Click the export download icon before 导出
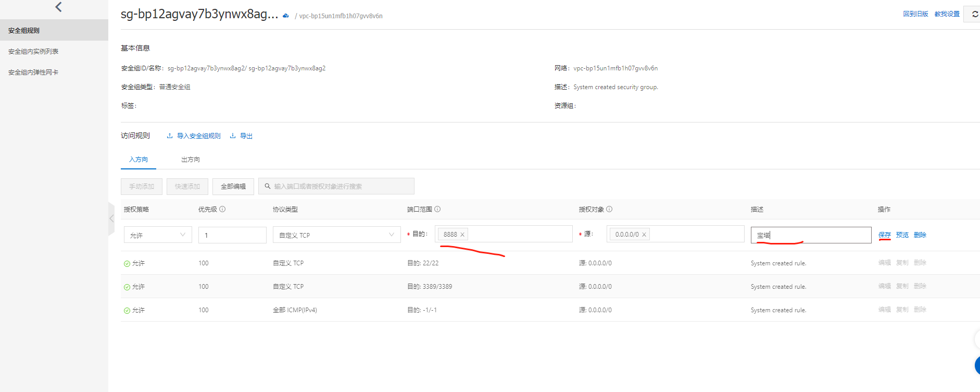The height and width of the screenshot is (392, 980). pyautogui.click(x=233, y=136)
